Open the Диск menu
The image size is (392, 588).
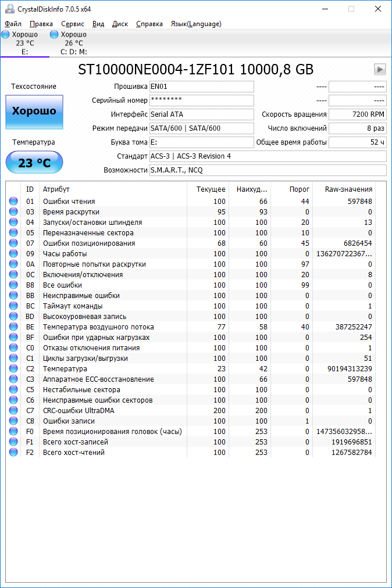coord(120,24)
